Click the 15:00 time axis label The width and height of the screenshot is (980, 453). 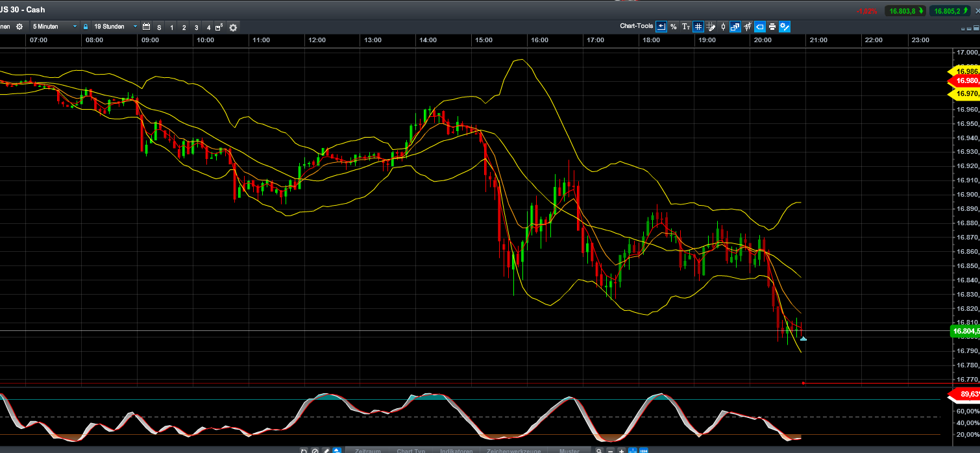click(x=484, y=40)
